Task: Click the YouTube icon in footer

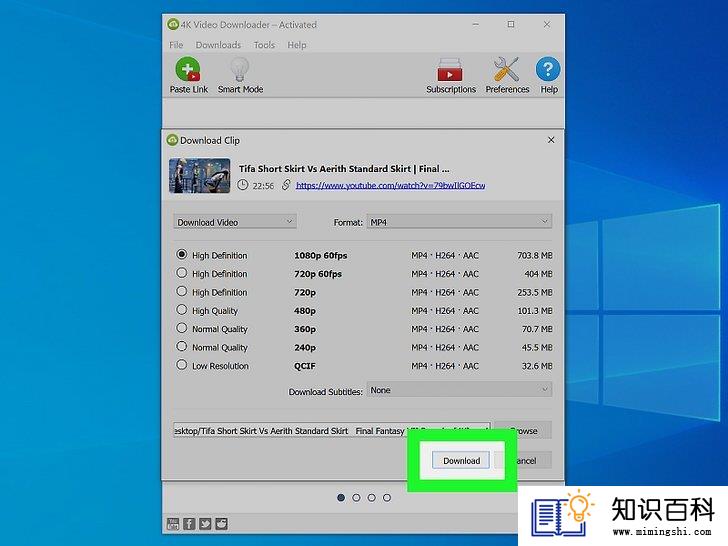Action: 173,524
